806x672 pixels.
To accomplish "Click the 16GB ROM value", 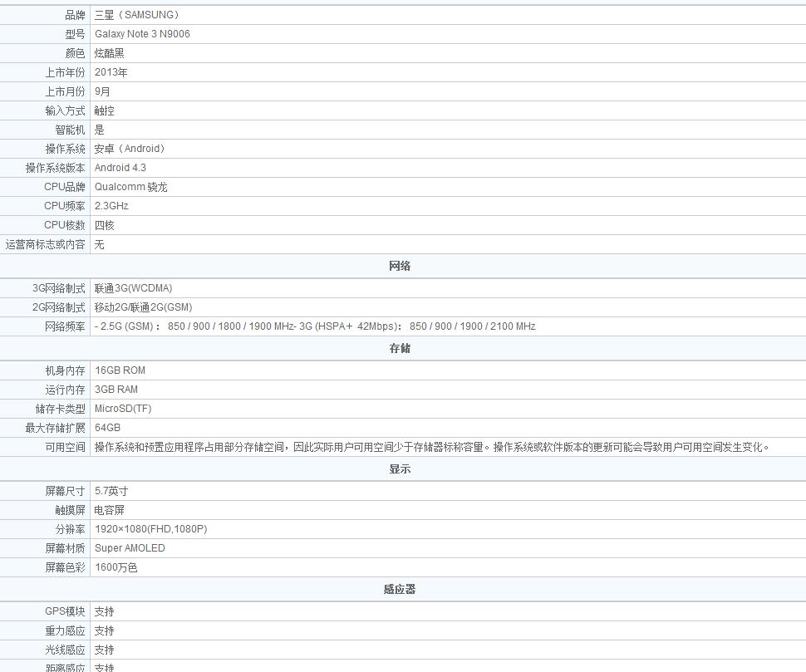I will [120, 370].
